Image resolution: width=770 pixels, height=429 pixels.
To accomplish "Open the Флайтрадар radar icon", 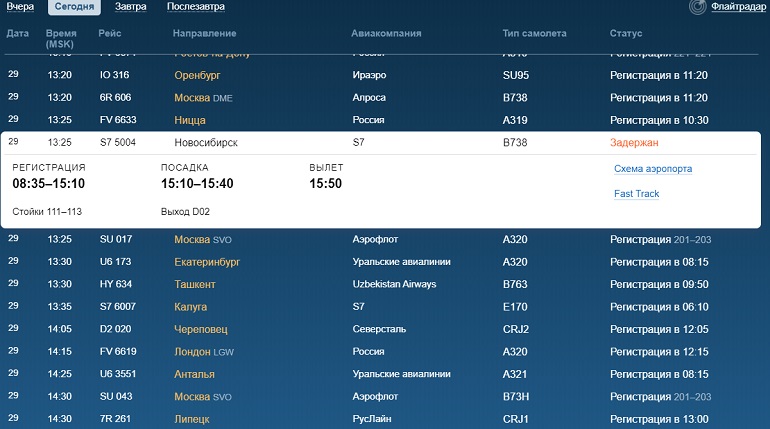I will [697, 7].
